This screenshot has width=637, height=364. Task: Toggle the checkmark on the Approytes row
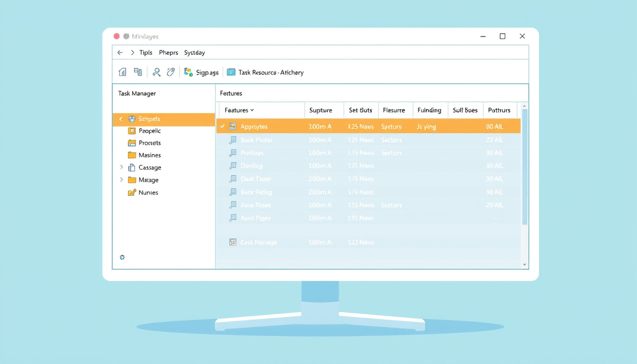coord(222,127)
